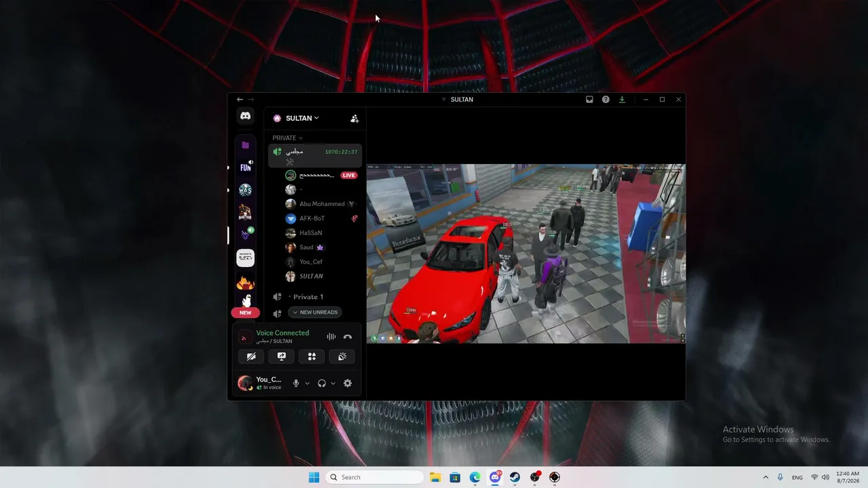
Task: Navigate back in Discord
Action: point(239,100)
